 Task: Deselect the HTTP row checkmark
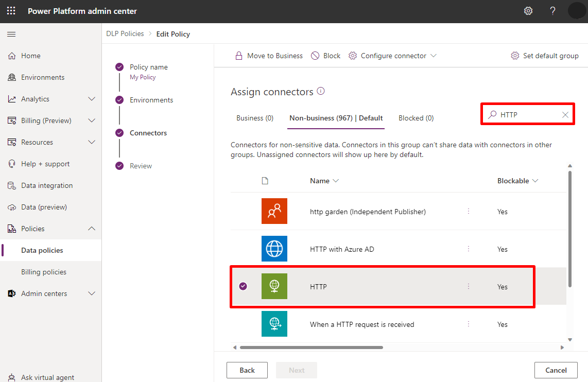point(243,286)
